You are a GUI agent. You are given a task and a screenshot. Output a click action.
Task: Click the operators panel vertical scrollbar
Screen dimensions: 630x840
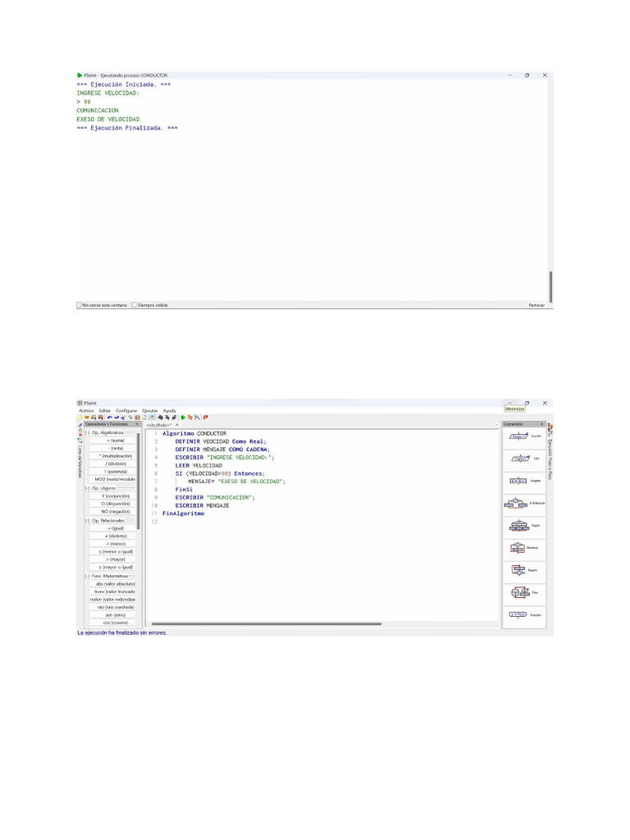pyautogui.click(x=138, y=481)
